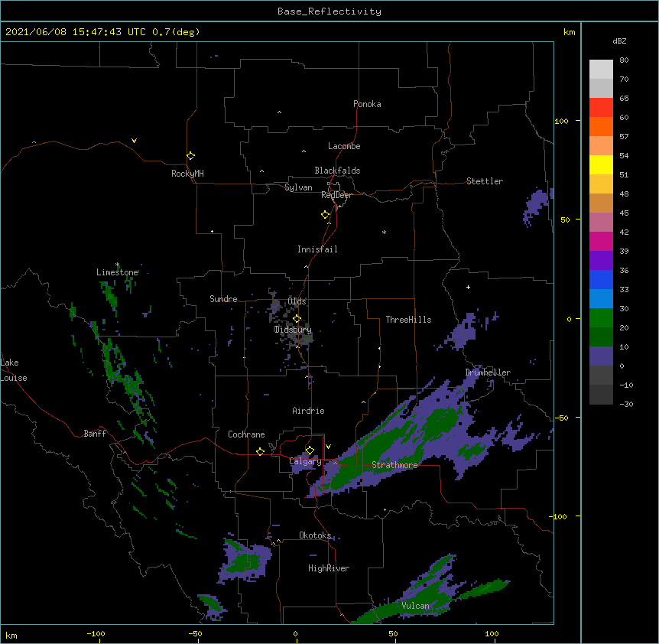This screenshot has width=659, height=644.
Task: Click the yellow marker south of RedDeer
Action: point(325,215)
